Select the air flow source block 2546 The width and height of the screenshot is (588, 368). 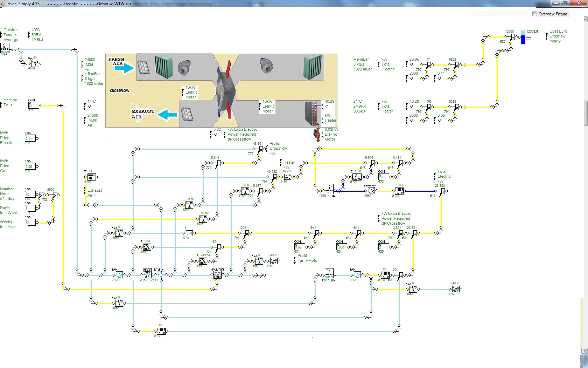(329, 273)
